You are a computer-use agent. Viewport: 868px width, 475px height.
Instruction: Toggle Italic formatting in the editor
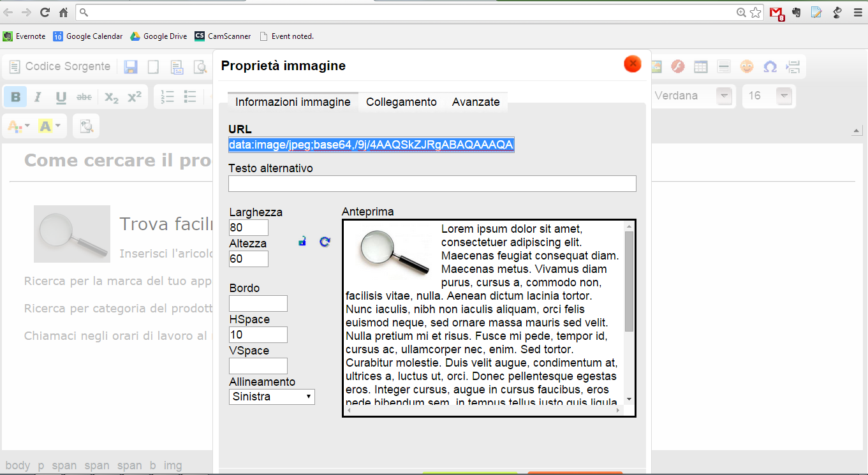click(38, 97)
